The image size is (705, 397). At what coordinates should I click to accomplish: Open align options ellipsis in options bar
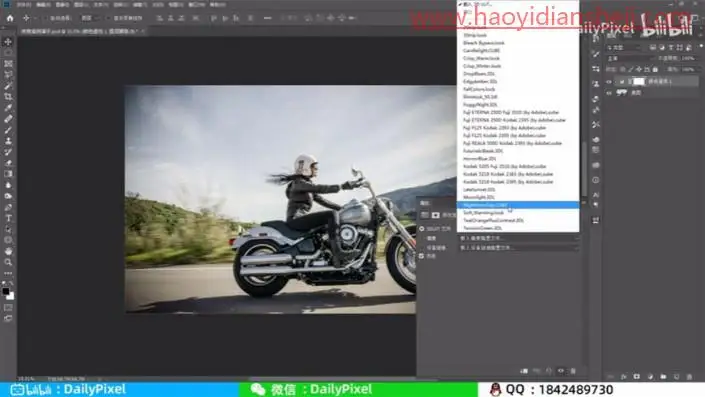point(268,18)
